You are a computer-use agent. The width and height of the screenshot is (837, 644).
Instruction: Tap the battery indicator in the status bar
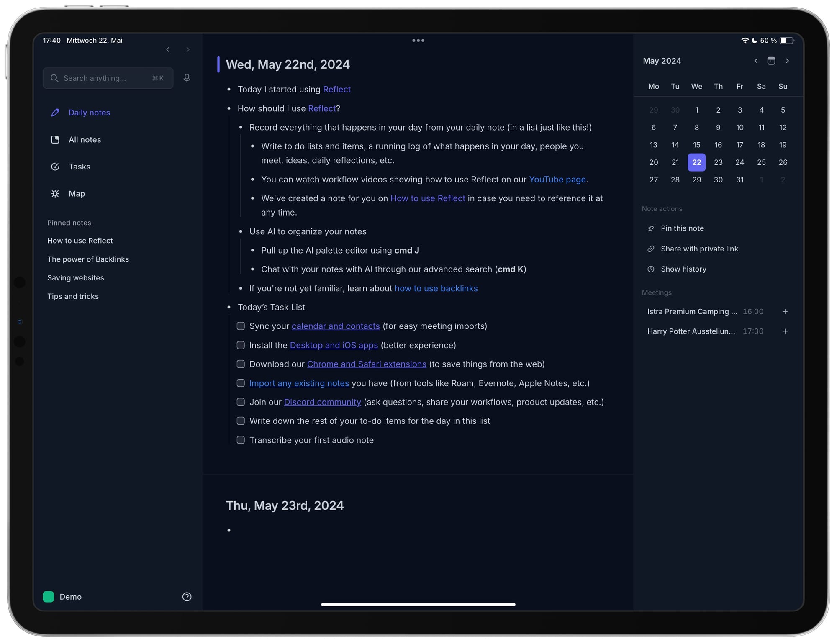(x=787, y=41)
